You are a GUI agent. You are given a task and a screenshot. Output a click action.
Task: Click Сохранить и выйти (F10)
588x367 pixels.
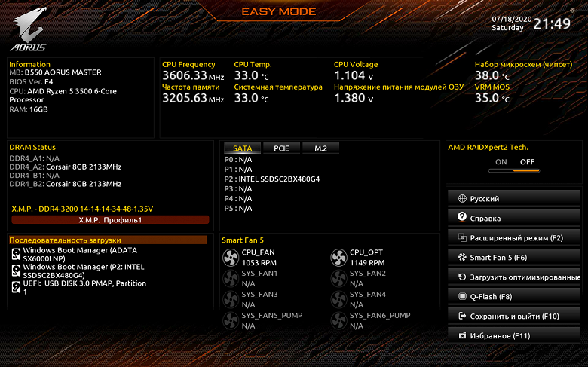pyautogui.click(x=514, y=316)
